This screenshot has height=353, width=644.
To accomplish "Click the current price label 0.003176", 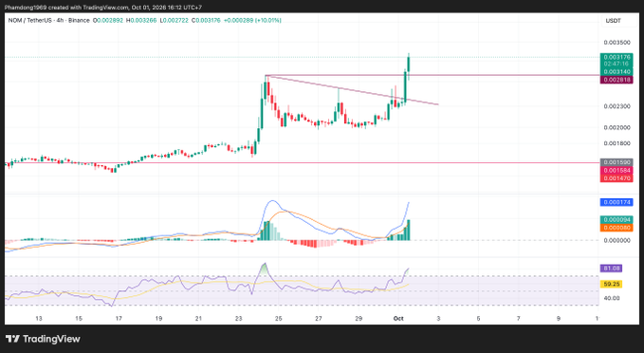I will click(x=616, y=57).
